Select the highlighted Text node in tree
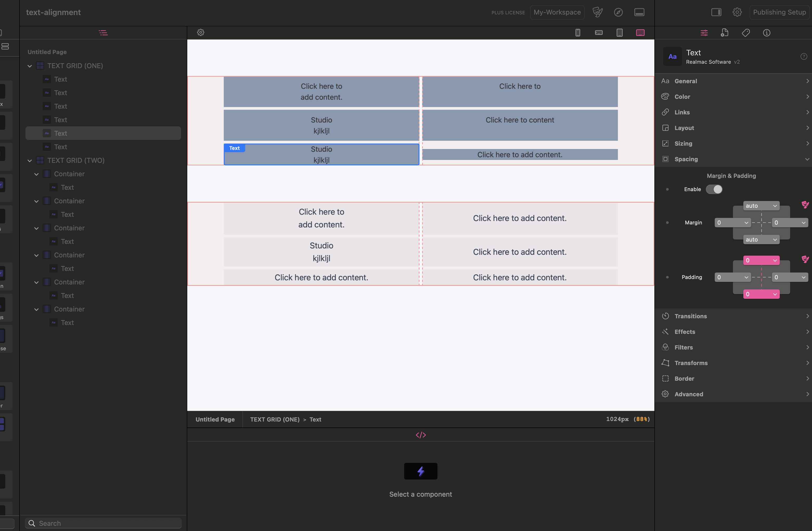The image size is (812, 531). (x=103, y=133)
